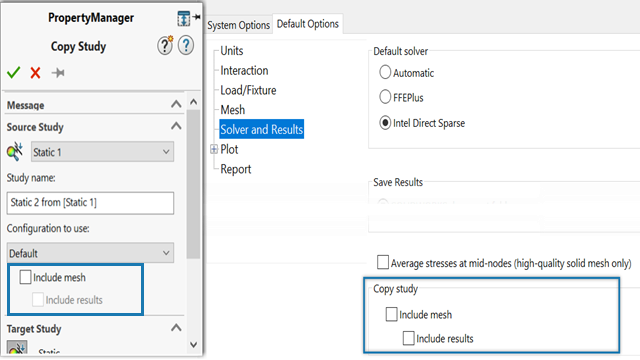
Task: Click the PropertyManager split panel icon
Action: click(183, 18)
